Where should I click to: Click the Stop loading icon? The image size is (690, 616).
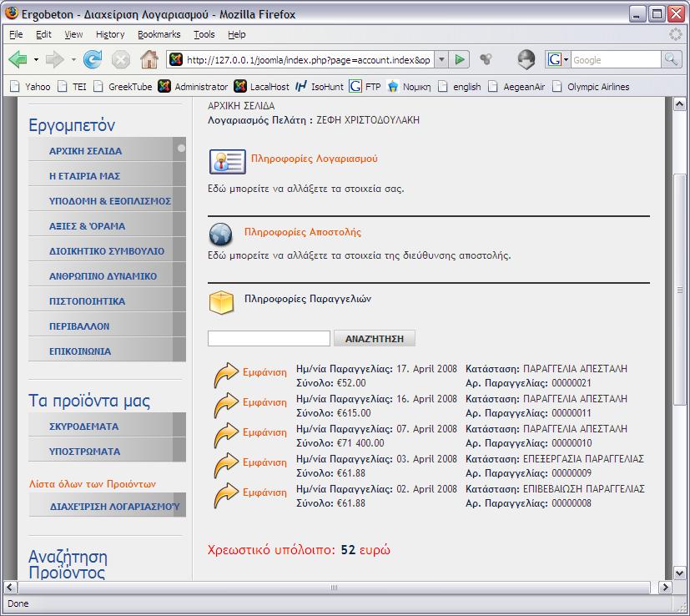pos(121,59)
